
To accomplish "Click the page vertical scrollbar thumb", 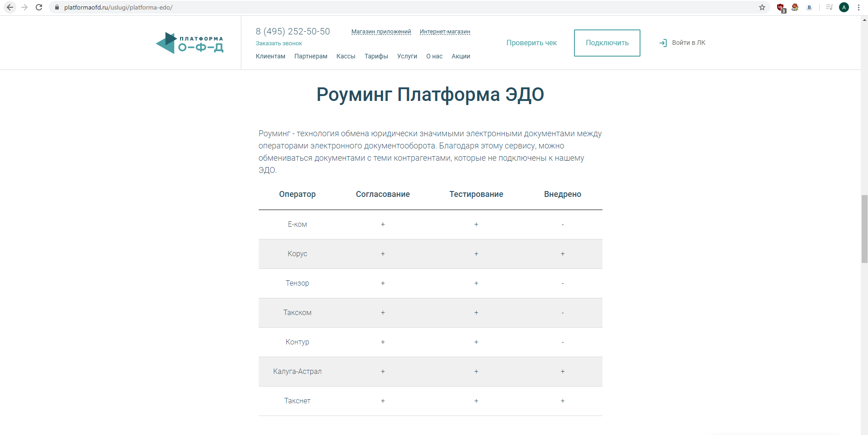I will tap(864, 229).
